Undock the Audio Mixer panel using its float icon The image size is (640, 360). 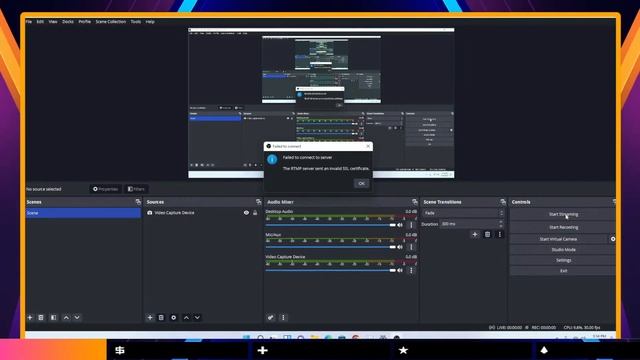[x=415, y=202]
